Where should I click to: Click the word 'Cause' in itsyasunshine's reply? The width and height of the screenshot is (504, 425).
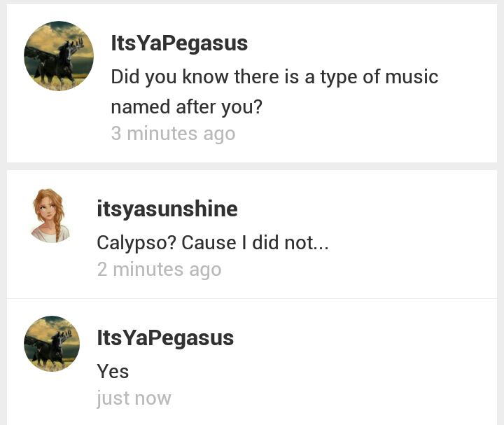209,243
